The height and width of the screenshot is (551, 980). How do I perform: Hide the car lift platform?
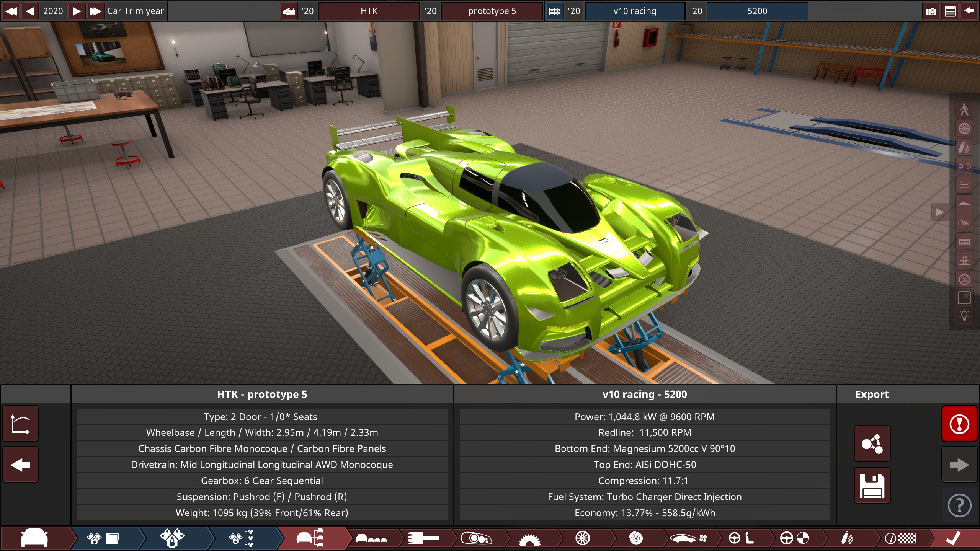click(964, 279)
